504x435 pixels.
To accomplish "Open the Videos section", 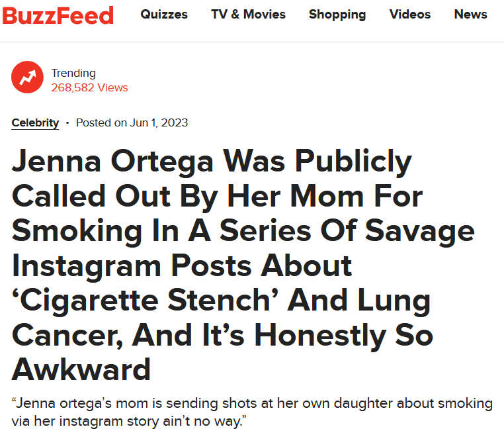I will coord(410,15).
